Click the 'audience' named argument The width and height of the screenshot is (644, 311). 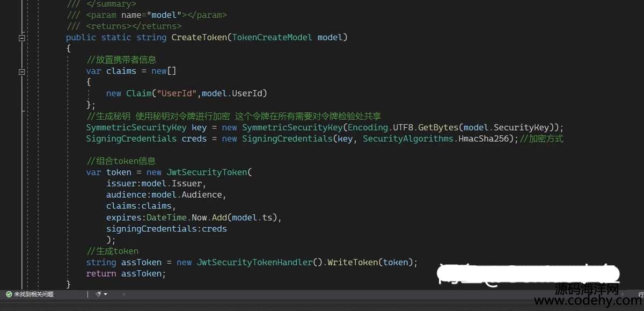tap(127, 194)
